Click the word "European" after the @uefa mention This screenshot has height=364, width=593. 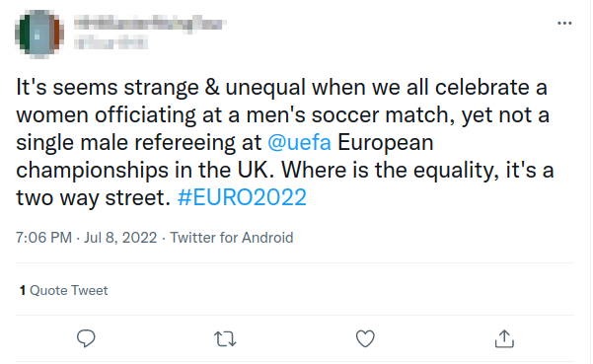pos(386,143)
